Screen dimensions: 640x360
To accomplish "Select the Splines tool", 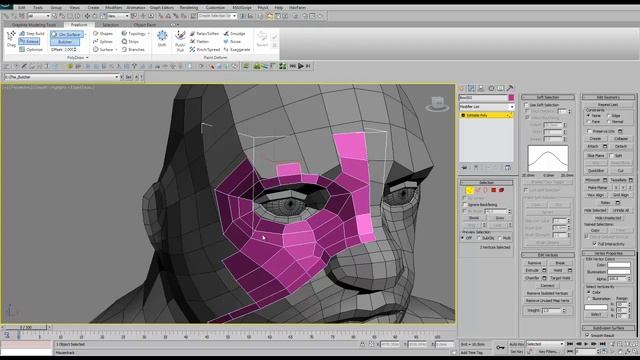I will tap(102, 41).
